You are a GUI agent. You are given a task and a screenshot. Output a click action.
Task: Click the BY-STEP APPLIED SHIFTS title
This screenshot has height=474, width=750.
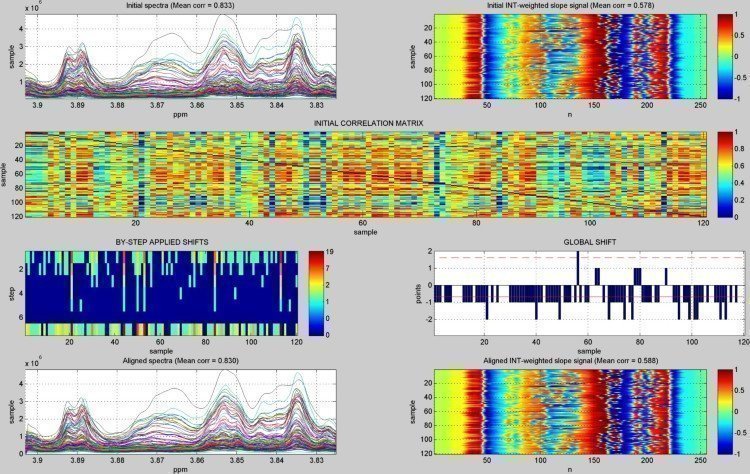160,243
